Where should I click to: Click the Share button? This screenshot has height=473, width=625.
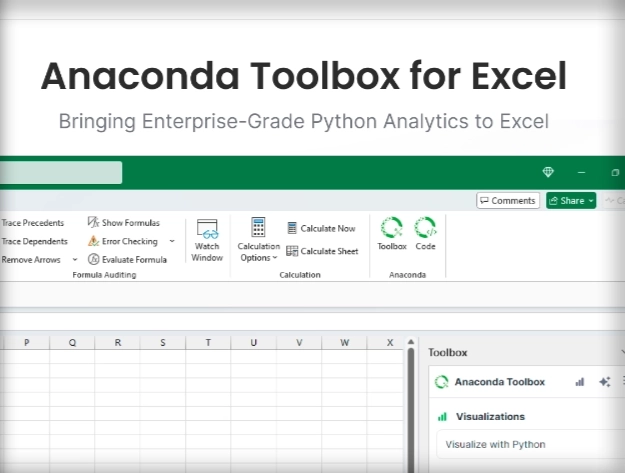pyautogui.click(x=571, y=200)
